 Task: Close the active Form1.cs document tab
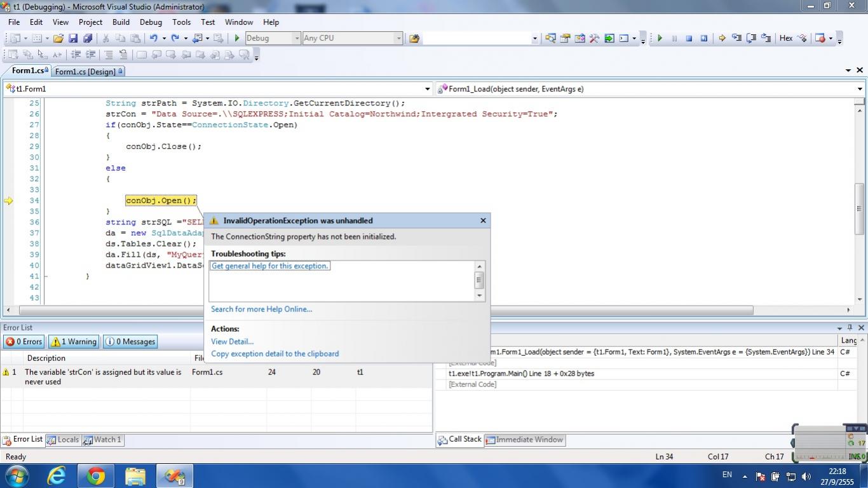pos(860,71)
